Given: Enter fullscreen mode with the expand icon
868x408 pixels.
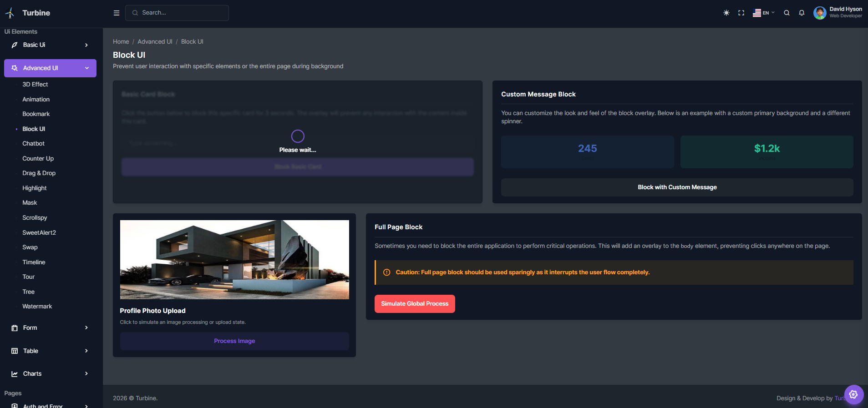Looking at the screenshot, I should point(741,13).
